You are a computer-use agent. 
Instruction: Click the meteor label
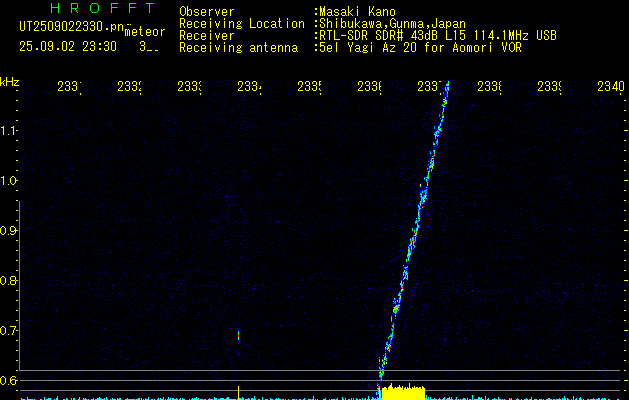pyautogui.click(x=145, y=32)
